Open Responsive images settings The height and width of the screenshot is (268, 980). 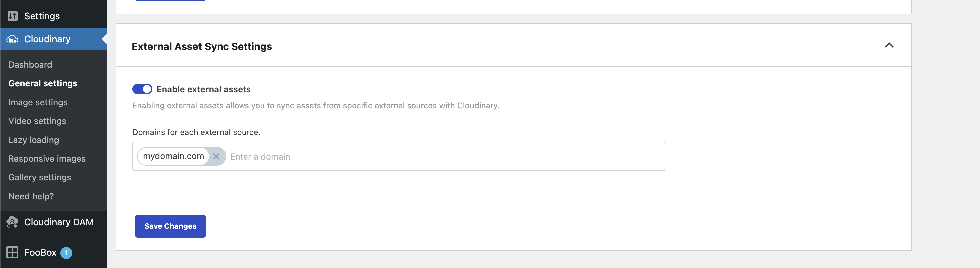point(47,159)
